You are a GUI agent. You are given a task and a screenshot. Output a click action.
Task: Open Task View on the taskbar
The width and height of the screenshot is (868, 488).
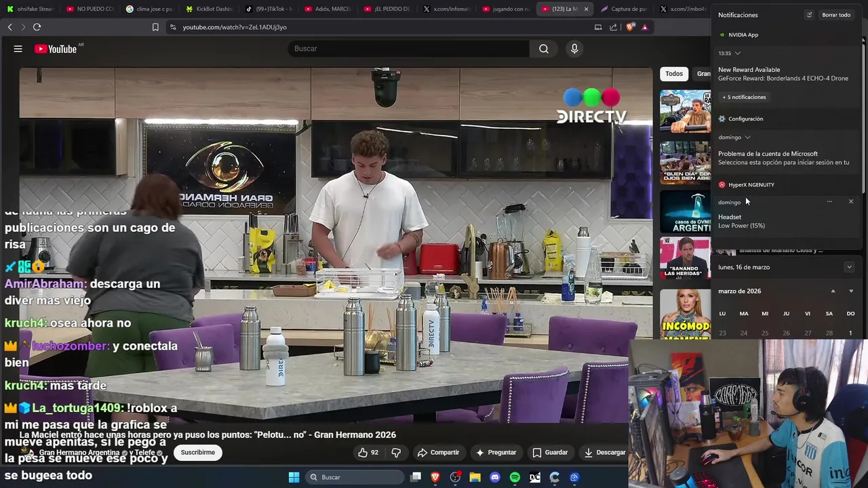pos(416,477)
